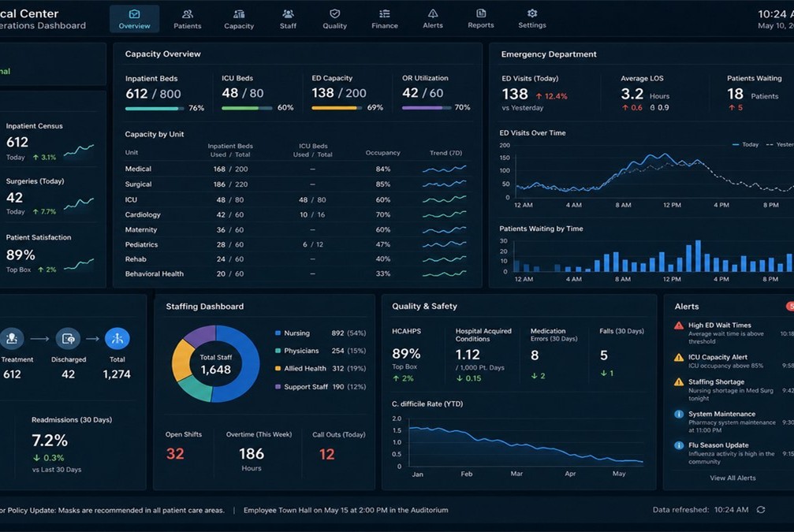Click the Surgeries (Today) sparkline
Image resolution: width=794 pixels, height=532 pixels.
(79, 204)
